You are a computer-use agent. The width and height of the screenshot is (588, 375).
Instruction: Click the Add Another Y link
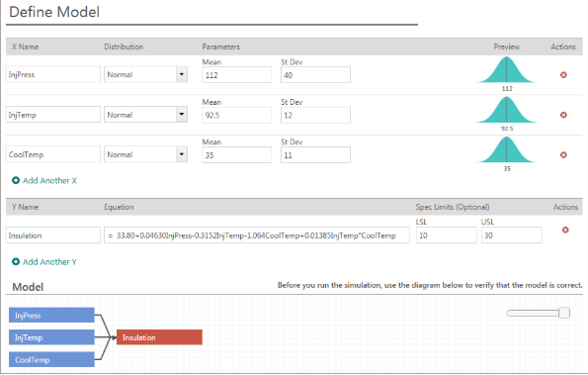coord(49,261)
